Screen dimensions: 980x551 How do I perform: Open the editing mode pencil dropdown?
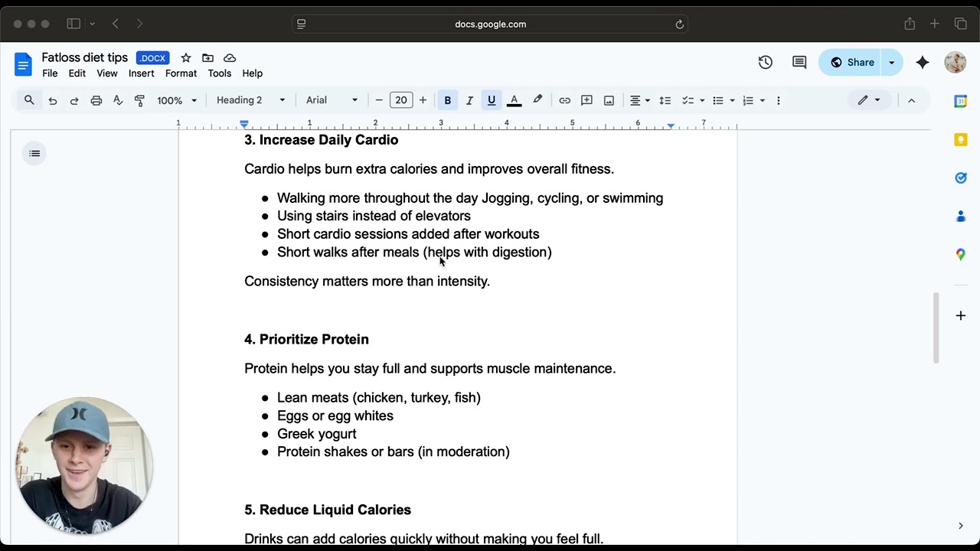(870, 100)
